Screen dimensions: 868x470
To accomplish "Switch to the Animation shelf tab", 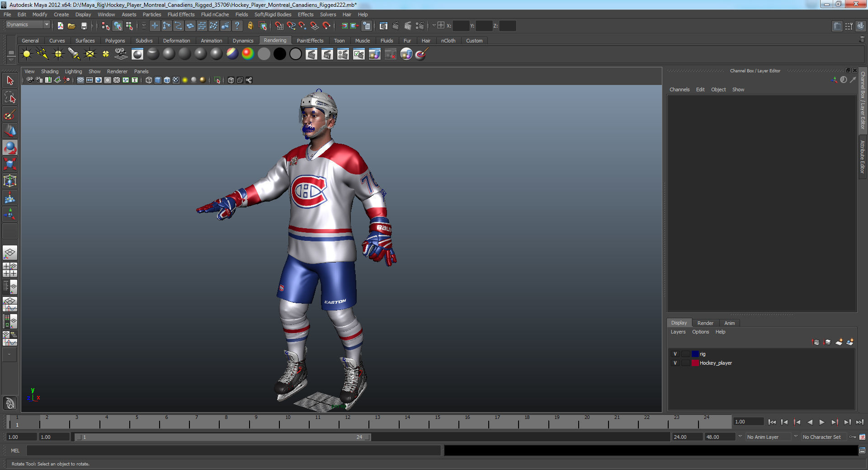I will [x=212, y=41].
